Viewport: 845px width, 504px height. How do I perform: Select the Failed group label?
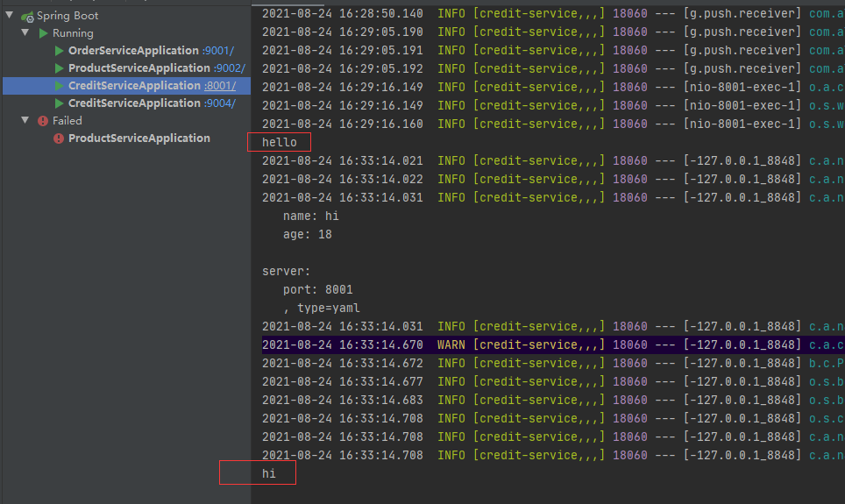[x=67, y=121]
